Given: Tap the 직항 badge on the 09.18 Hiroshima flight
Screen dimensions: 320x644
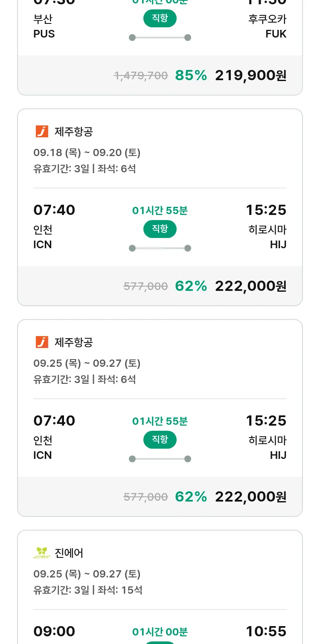Looking at the screenshot, I should pos(160,229).
